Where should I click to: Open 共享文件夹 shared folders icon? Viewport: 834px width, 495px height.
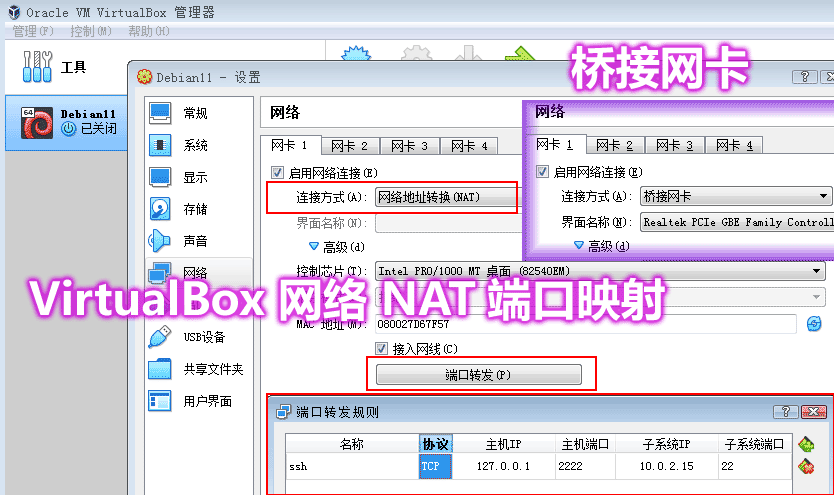[160, 369]
